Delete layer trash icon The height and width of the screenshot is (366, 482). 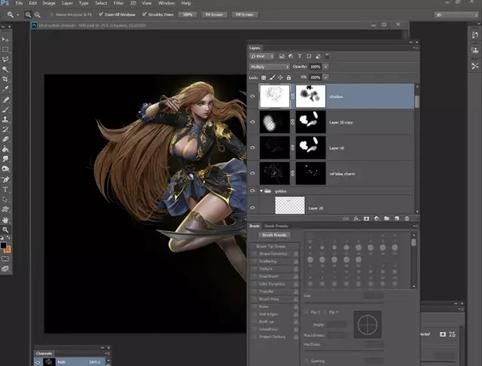pos(407,219)
